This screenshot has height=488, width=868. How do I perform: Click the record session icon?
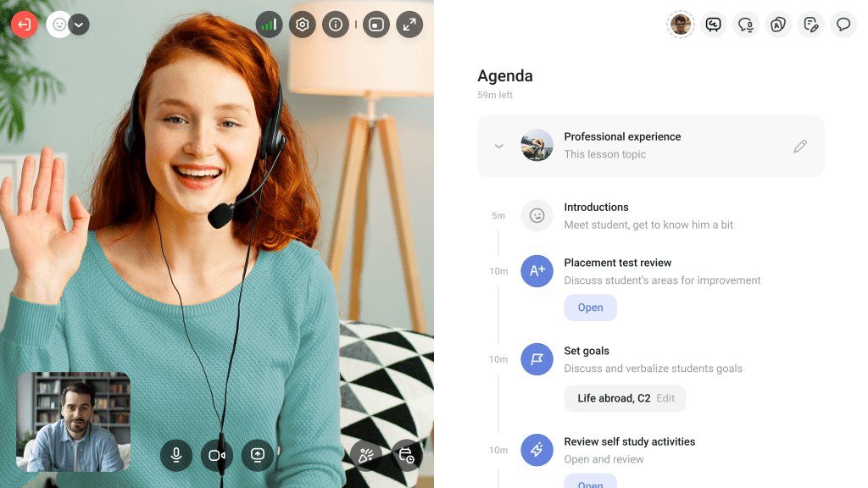[x=376, y=25]
